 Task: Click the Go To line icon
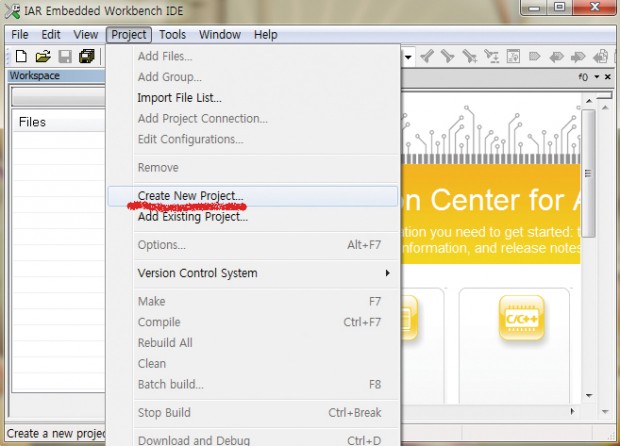pyautogui.click(x=513, y=57)
